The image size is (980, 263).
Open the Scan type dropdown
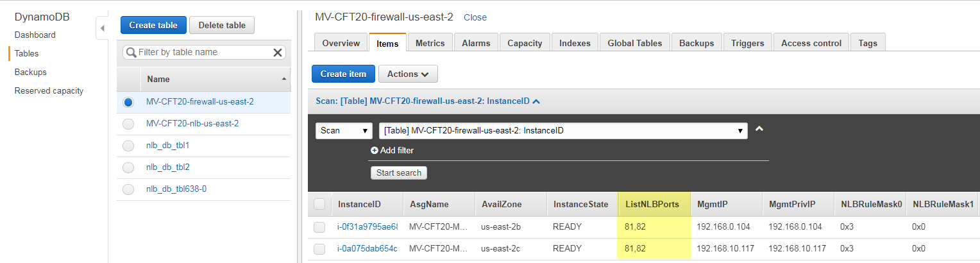(344, 130)
